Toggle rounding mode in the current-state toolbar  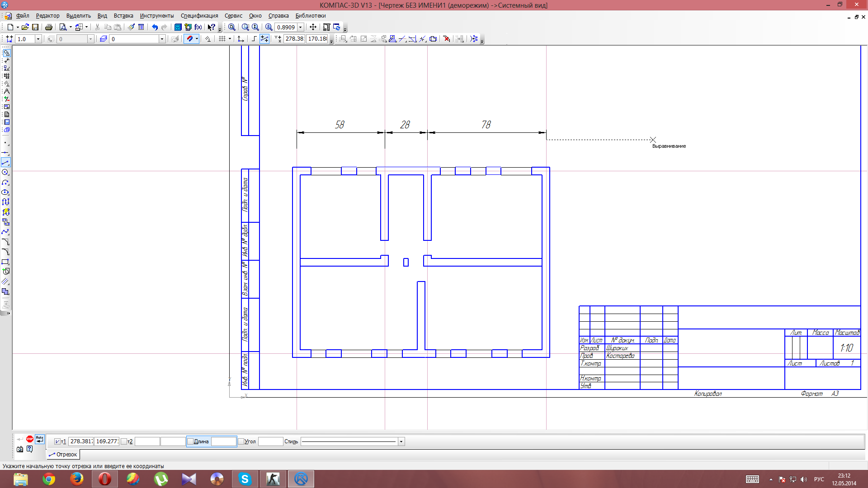[x=264, y=39]
